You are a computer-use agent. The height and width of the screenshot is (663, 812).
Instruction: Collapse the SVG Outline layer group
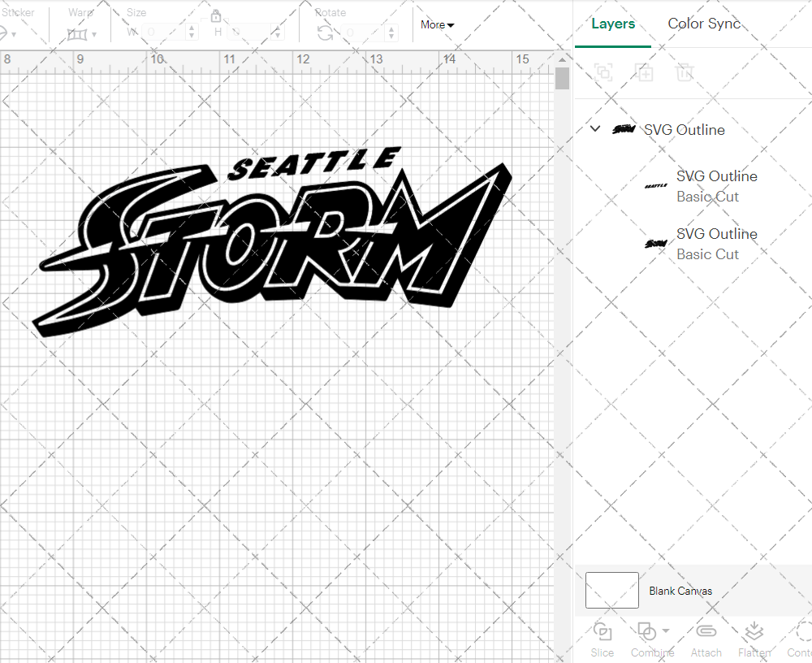(594, 128)
